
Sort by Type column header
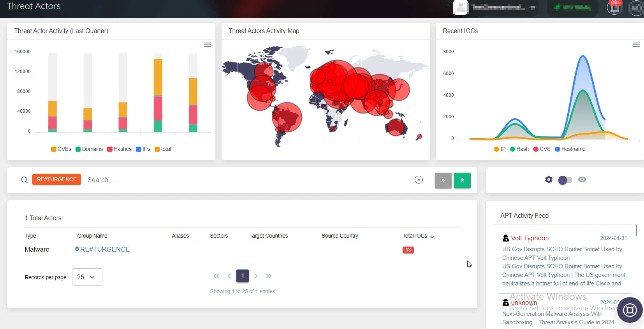pyautogui.click(x=30, y=236)
